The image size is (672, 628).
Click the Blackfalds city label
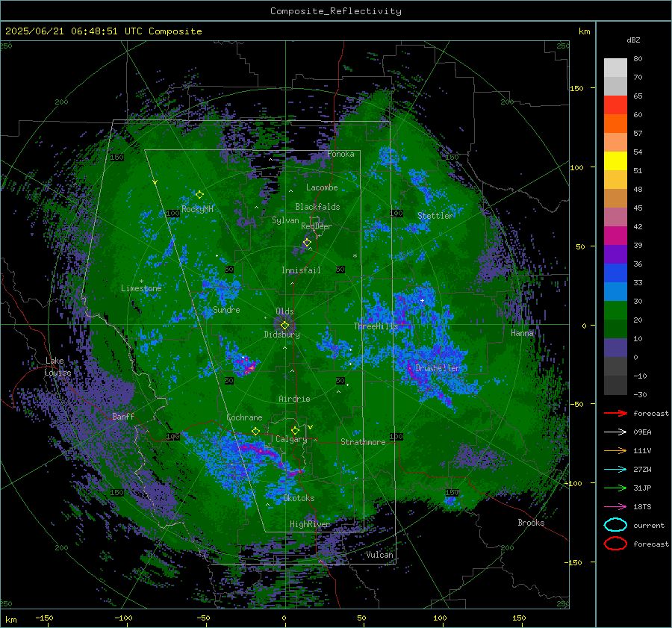tap(317, 207)
